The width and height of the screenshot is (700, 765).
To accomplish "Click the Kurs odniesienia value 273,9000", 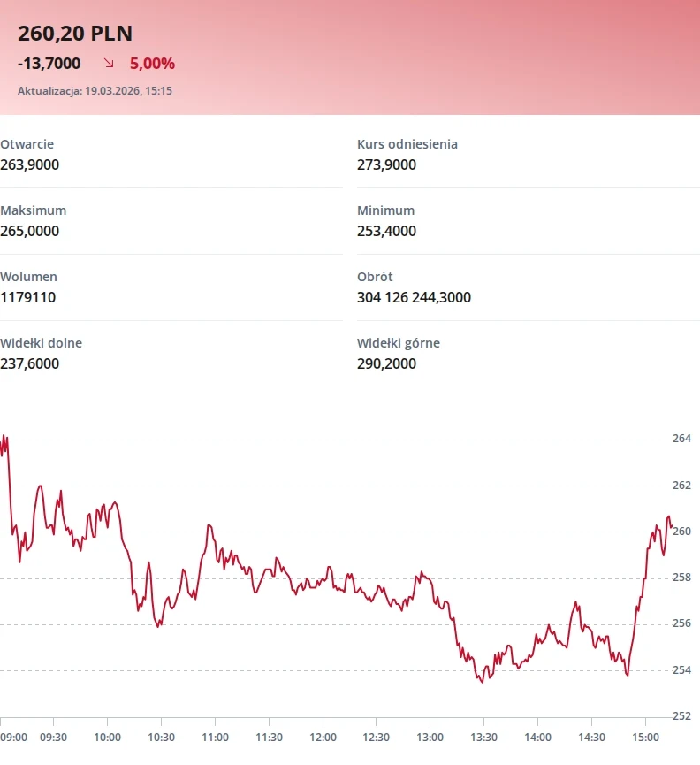I will pos(386,164).
